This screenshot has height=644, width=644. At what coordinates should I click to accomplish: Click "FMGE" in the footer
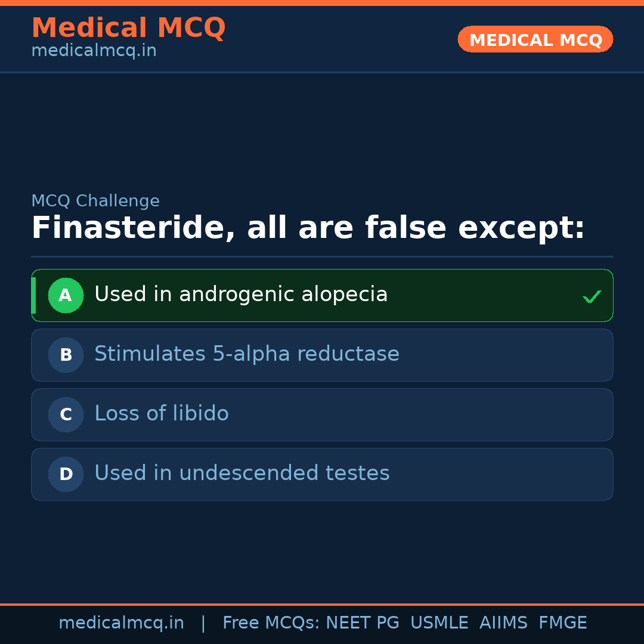pyautogui.click(x=563, y=623)
